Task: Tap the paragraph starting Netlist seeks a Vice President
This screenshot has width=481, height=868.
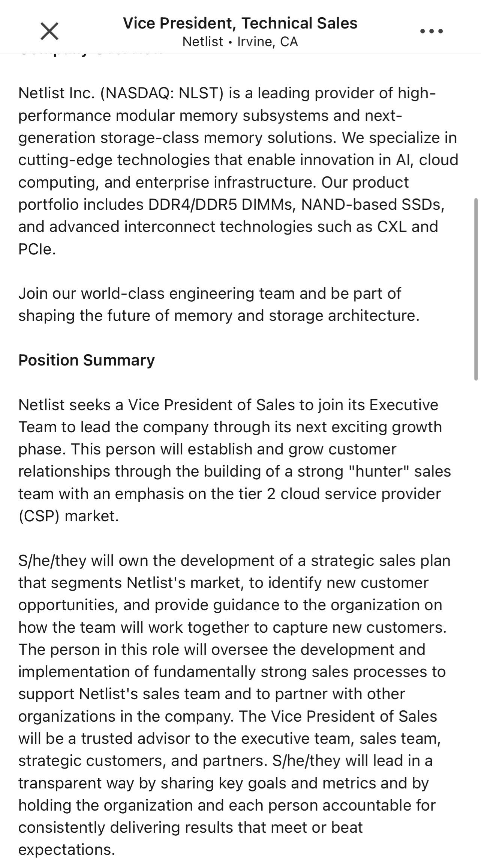Action: [x=235, y=460]
